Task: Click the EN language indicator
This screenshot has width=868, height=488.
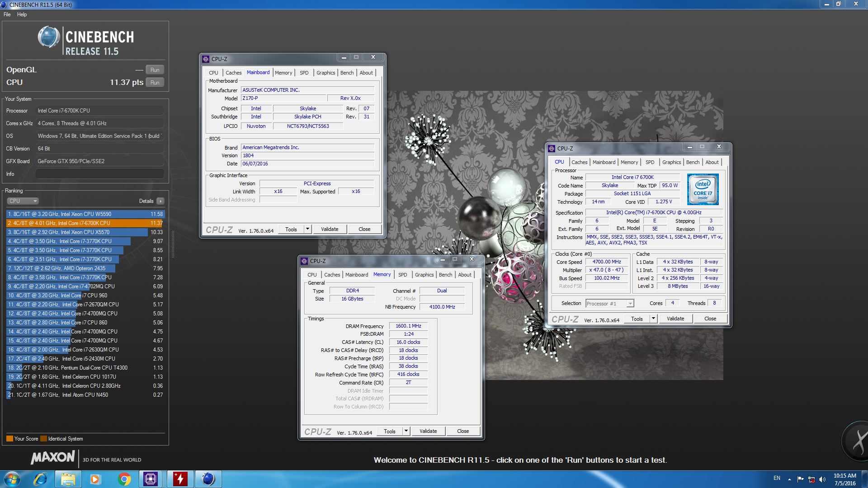Action: click(777, 478)
